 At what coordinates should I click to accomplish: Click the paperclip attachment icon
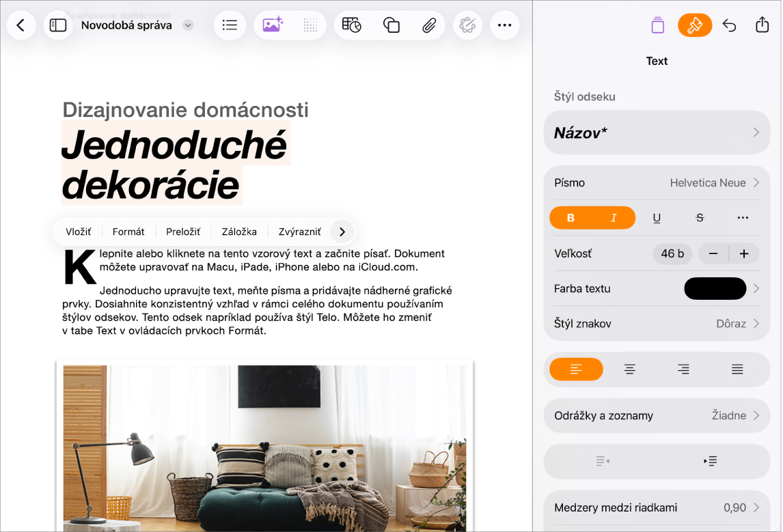[429, 25]
